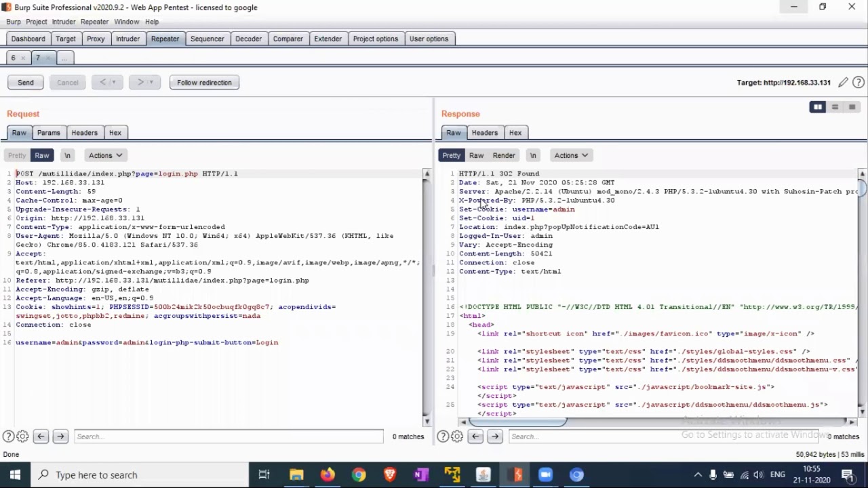This screenshot has width=868, height=488.
Task: Open history back dropdown arrow
Action: [114, 83]
